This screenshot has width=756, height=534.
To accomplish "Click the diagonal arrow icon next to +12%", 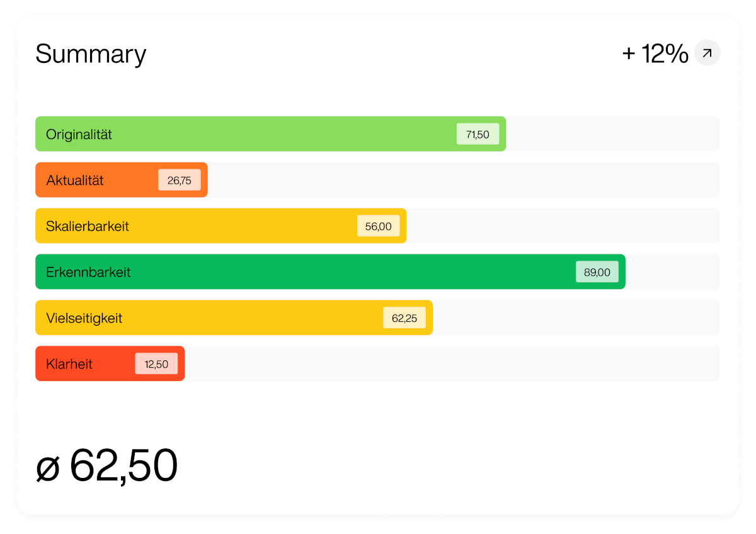I will coord(707,54).
